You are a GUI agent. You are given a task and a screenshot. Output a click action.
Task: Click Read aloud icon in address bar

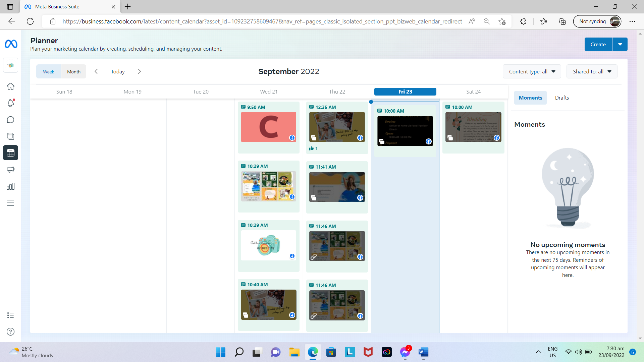[x=472, y=21]
